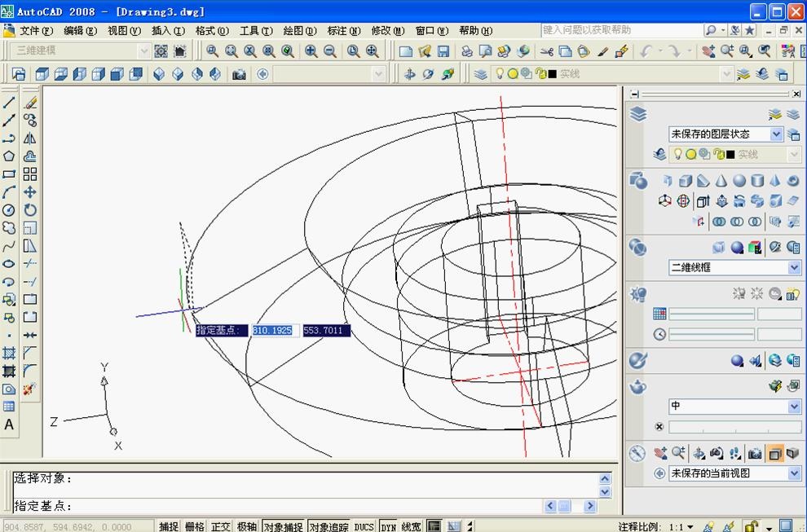Click the Rotate modify tool

tap(30, 210)
